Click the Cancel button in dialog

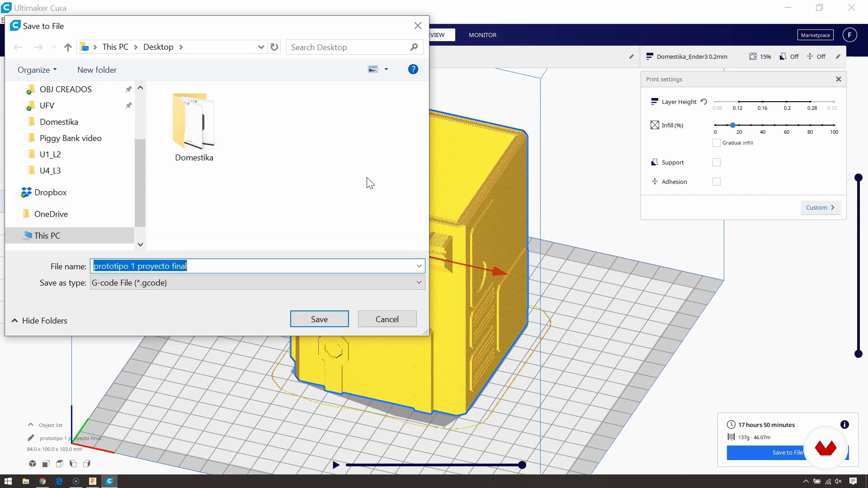click(x=387, y=319)
